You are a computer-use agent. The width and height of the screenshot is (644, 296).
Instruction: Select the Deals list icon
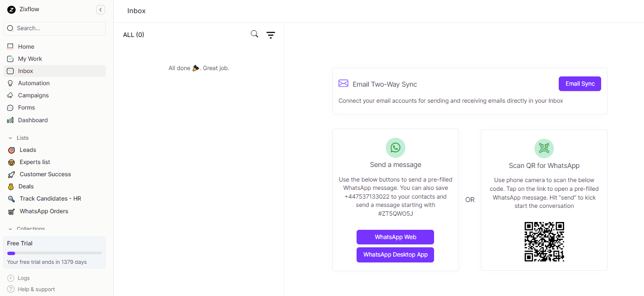tap(11, 186)
